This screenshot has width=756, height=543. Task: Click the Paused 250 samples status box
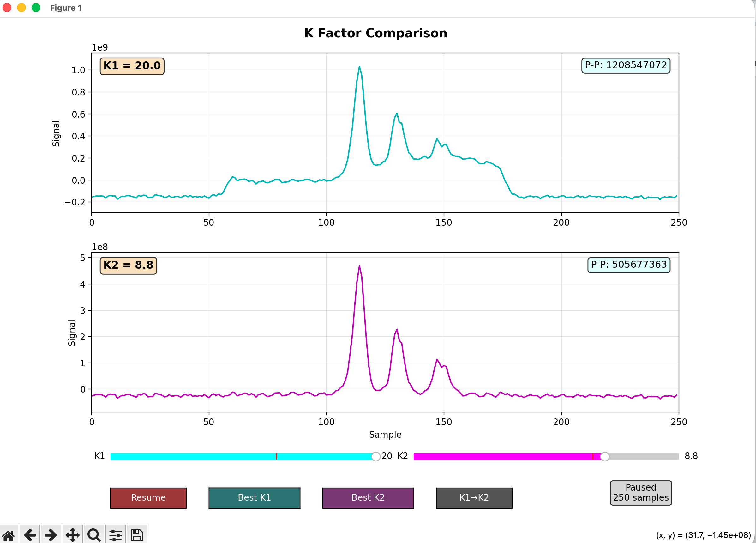pos(640,493)
